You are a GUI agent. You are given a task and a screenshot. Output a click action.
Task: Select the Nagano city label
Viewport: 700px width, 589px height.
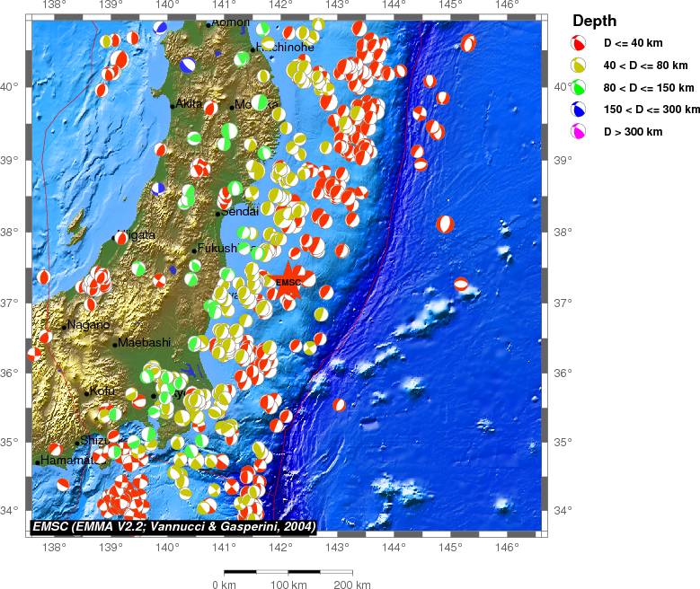point(88,325)
